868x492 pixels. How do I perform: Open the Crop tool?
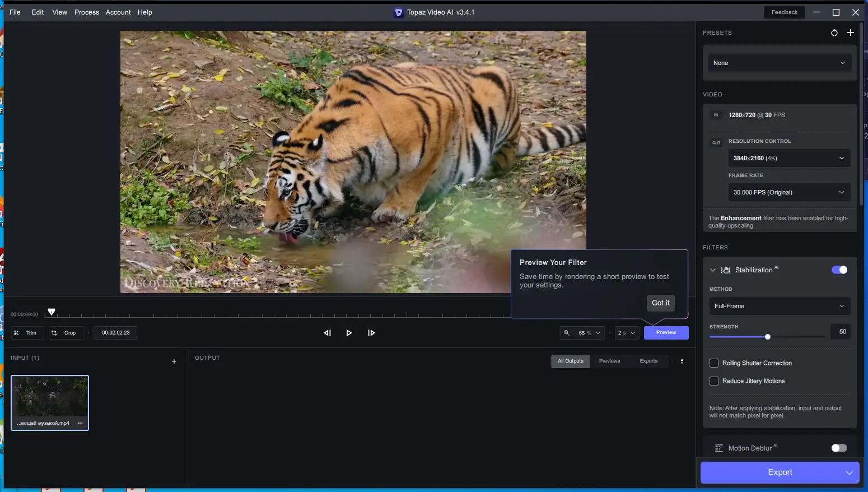(x=53, y=333)
